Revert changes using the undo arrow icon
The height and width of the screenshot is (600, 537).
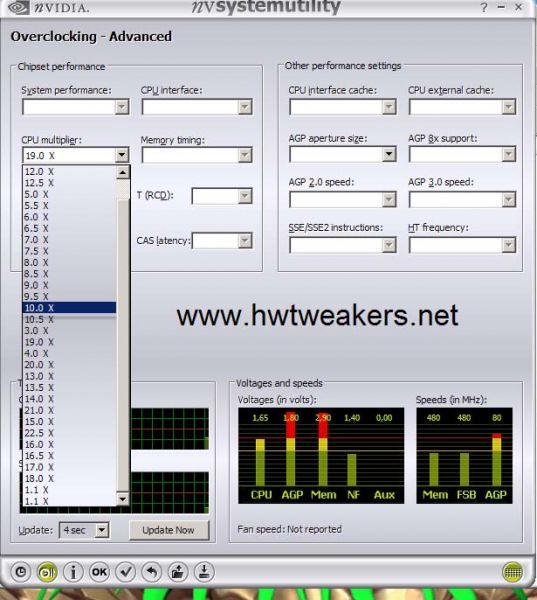[x=152, y=572]
